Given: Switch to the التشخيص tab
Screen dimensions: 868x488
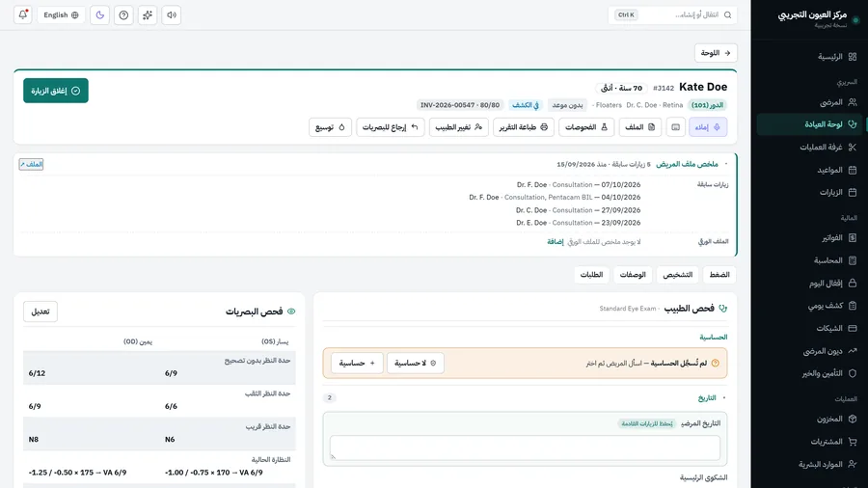Looking at the screenshot, I should (678, 275).
